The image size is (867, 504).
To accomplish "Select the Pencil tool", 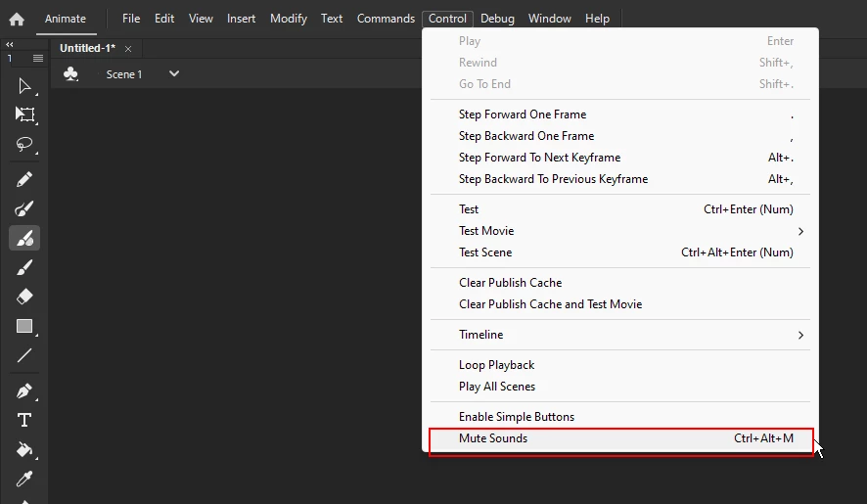I will pyautogui.click(x=24, y=179).
